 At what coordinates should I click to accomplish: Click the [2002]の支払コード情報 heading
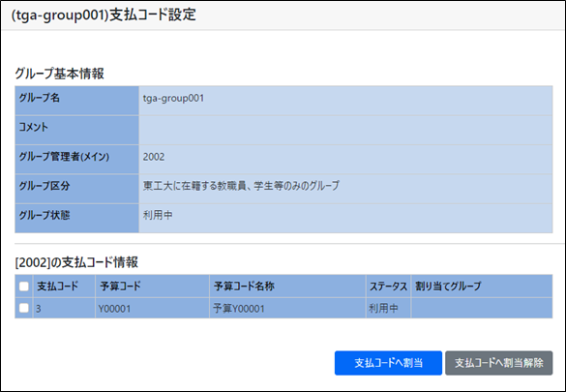pyautogui.click(x=76, y=262)
